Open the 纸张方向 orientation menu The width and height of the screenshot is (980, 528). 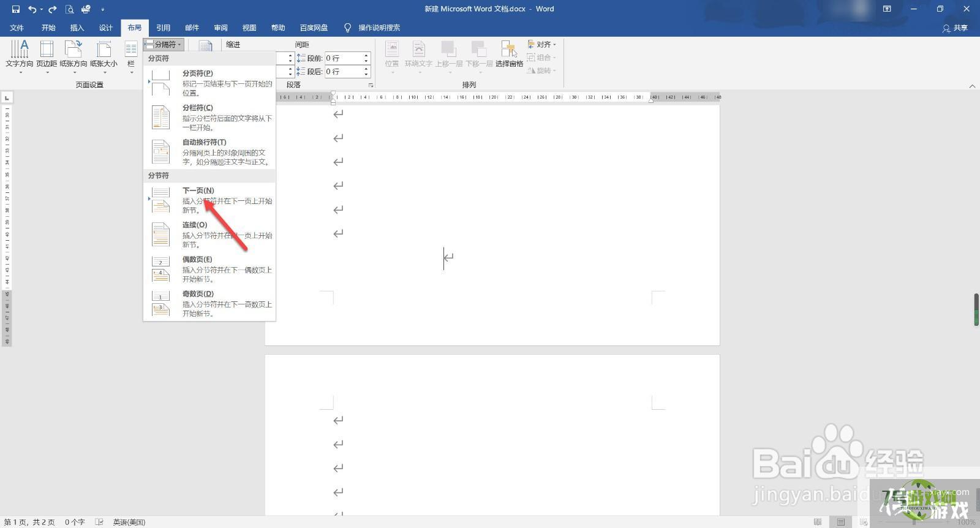[73, 57]
